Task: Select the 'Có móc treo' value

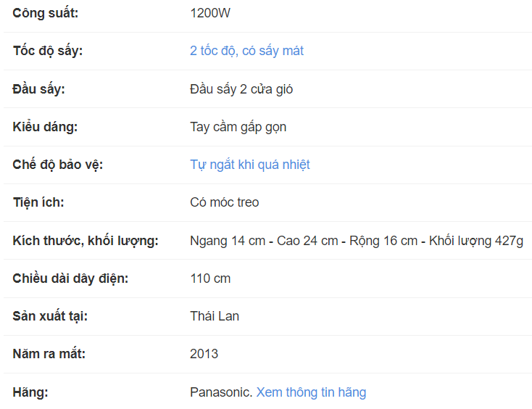Action: (224, 202)
